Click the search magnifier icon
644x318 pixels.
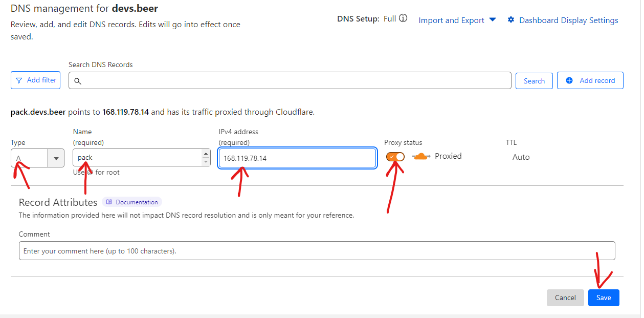(78, 81)
